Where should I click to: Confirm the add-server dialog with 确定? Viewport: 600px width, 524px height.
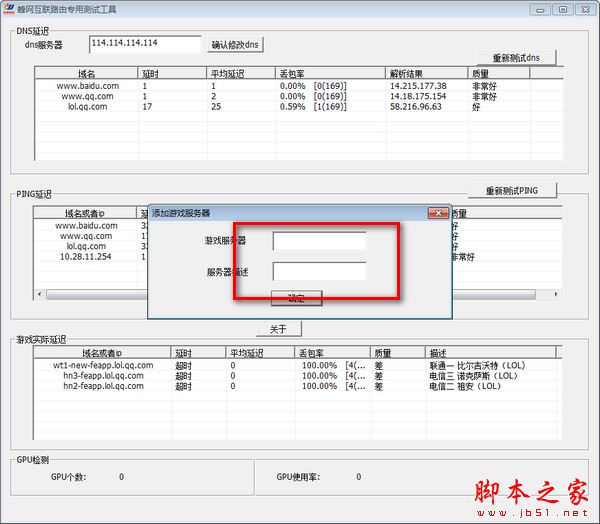(x=297, y=298)
